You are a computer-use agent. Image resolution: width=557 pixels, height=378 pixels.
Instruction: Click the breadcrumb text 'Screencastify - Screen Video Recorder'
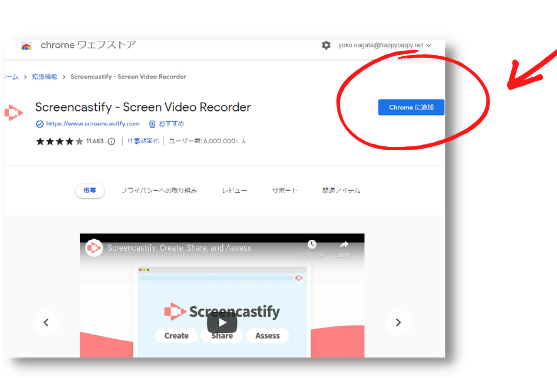128,77
